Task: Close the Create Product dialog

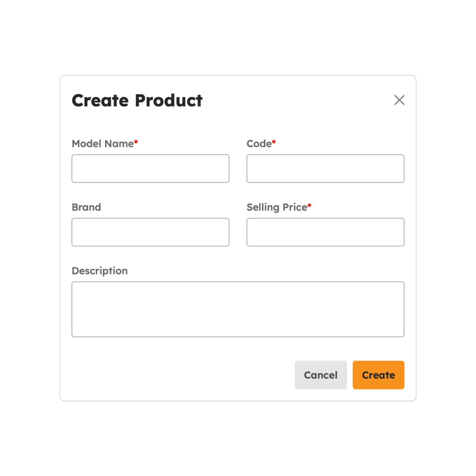Action: point(399,100)
